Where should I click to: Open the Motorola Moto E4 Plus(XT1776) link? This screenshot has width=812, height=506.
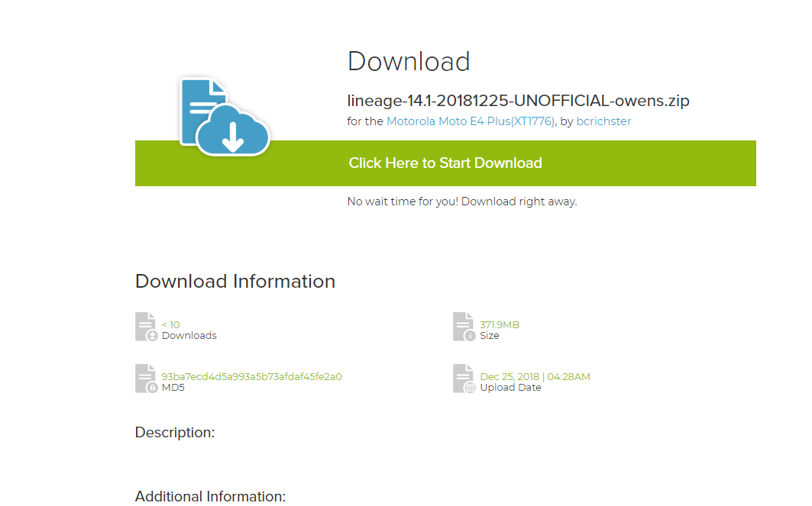click(471, 121)
